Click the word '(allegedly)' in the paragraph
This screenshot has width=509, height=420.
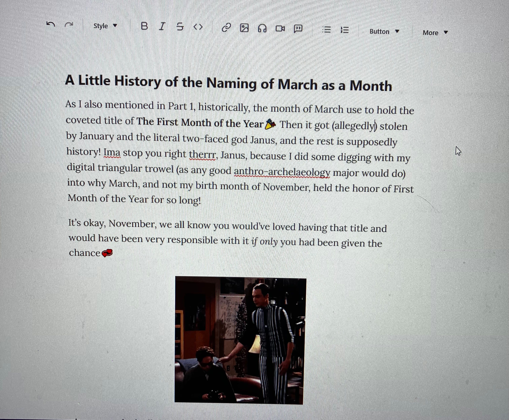(x=354, y=126)
